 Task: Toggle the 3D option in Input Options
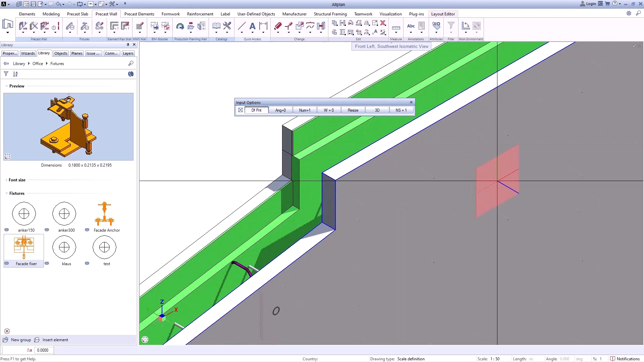click(x=377, y=110)
